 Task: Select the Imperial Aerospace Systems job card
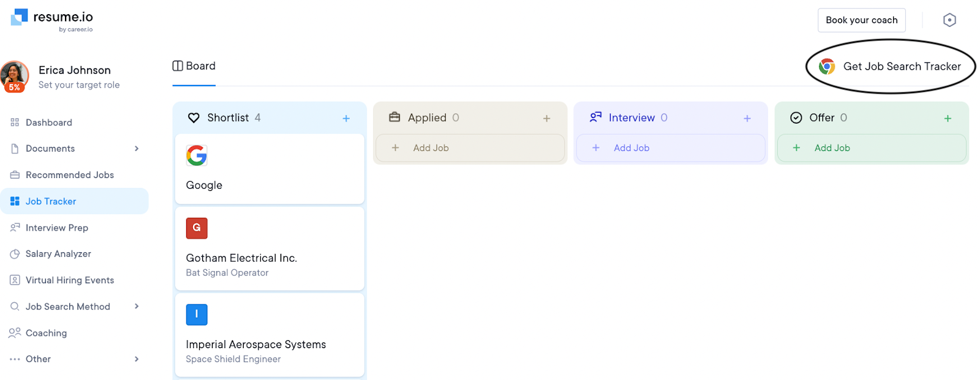269,335
